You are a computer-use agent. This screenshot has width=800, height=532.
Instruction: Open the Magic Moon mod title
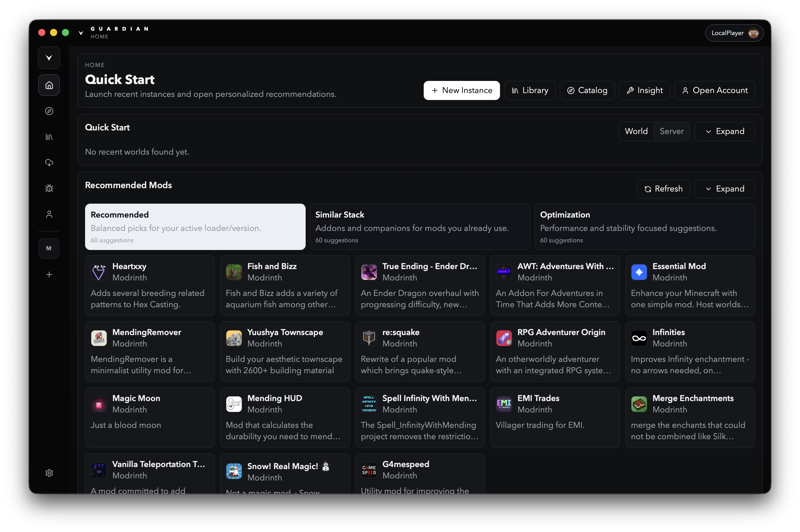coord(136,398)
